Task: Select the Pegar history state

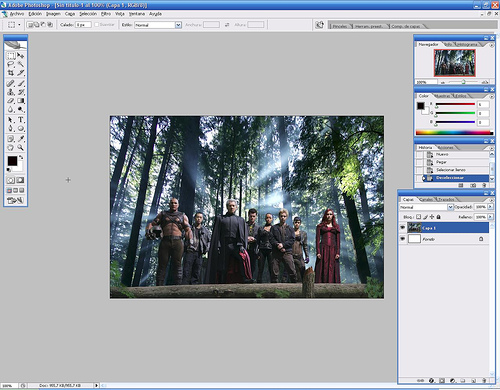Action: (457, 162)
